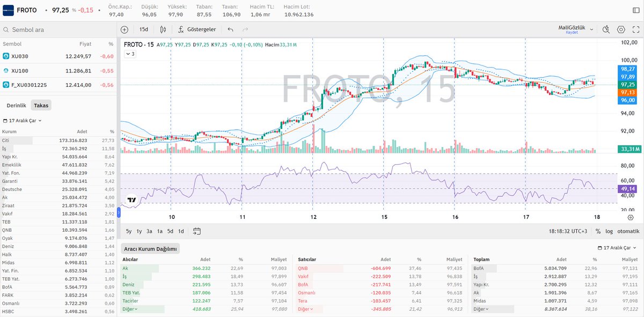Viewport: 644px width, 317px height.
Task: Open the Göstergeler indicators menu
Action: coord(197,30)
